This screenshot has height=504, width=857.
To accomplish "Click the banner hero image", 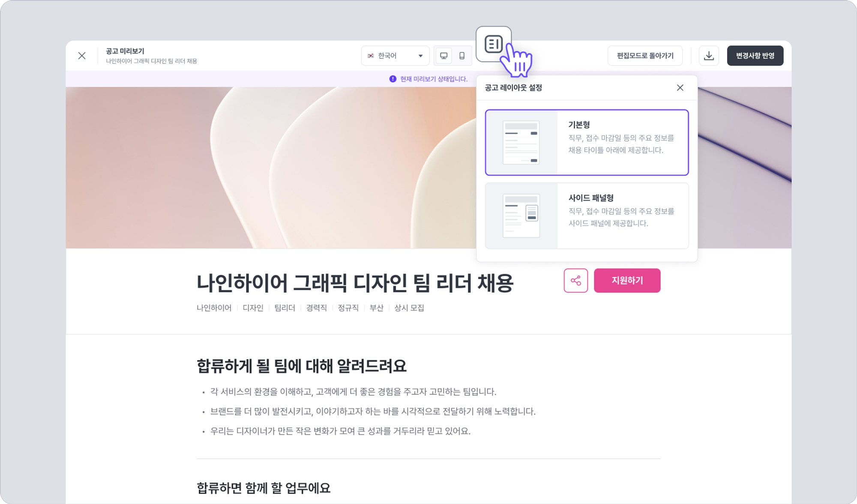I will pos(271,168).
